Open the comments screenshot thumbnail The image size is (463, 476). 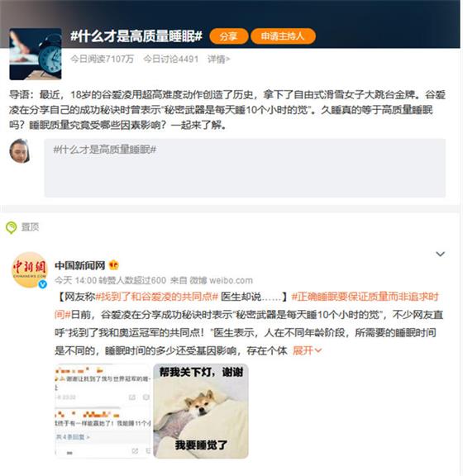click(103, 412)
